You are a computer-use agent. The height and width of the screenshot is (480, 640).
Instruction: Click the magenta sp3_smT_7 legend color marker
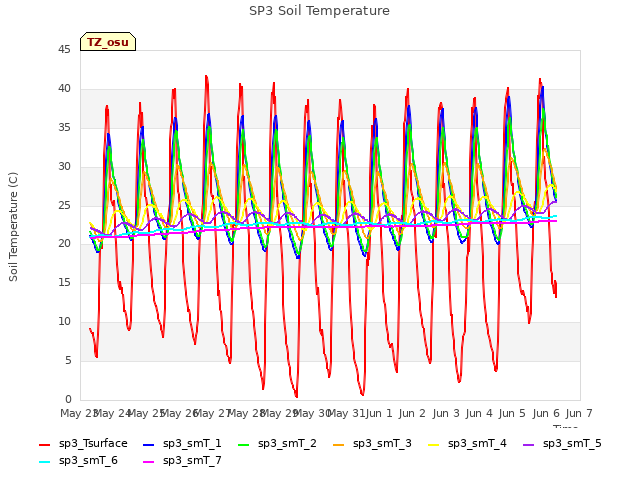point(149,462)
